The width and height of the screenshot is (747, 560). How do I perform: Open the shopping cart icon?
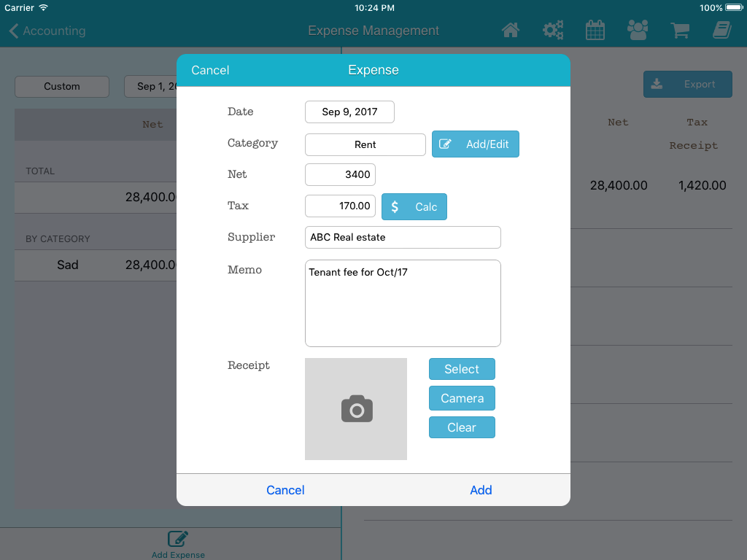click(x=680, y=31)
